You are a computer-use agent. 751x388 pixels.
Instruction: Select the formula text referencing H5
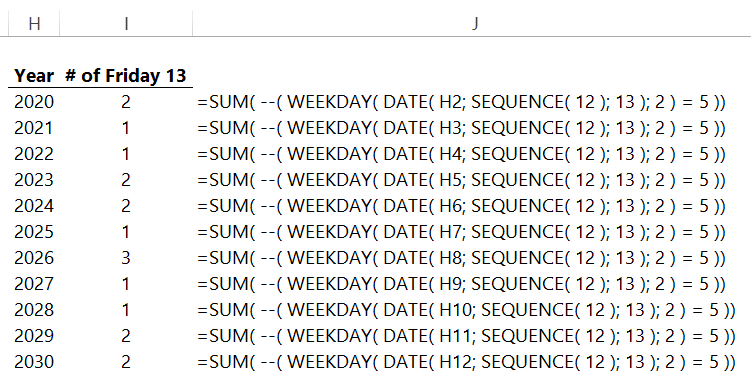pyautogui.click(x=461, y=180)
